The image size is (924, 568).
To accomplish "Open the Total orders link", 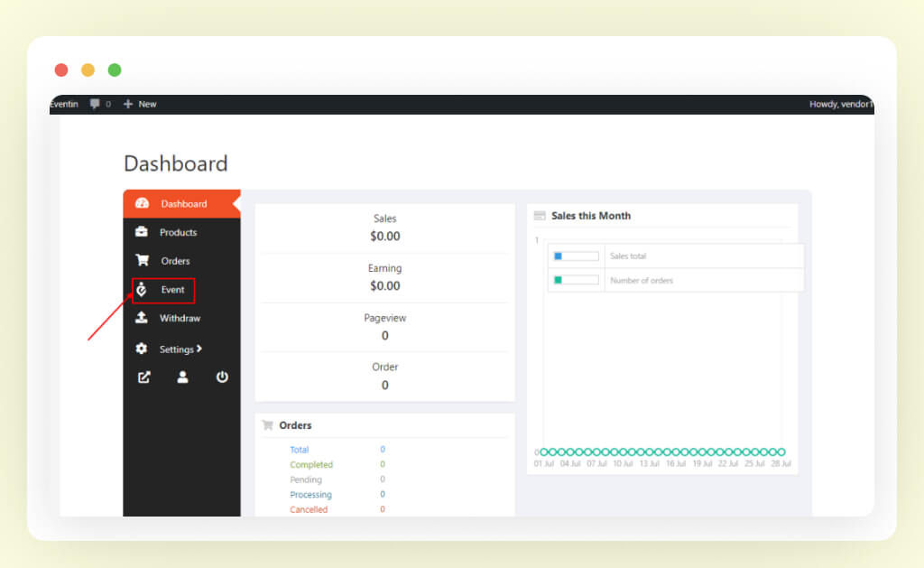I will 300,450.
